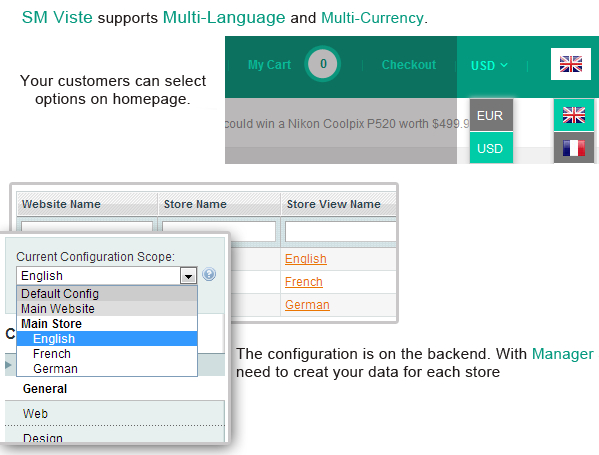Click the UK flag in the header
The height and width of the screenshot is (455, 599).
571,64
